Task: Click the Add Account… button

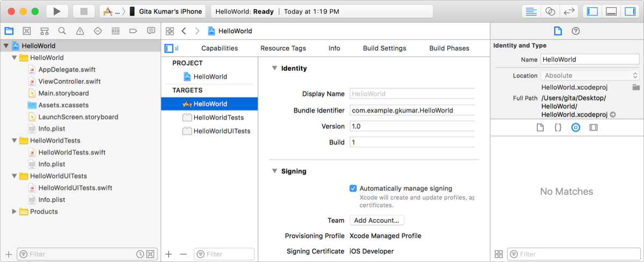Action: pyautogui.click(x=377, y=220)
